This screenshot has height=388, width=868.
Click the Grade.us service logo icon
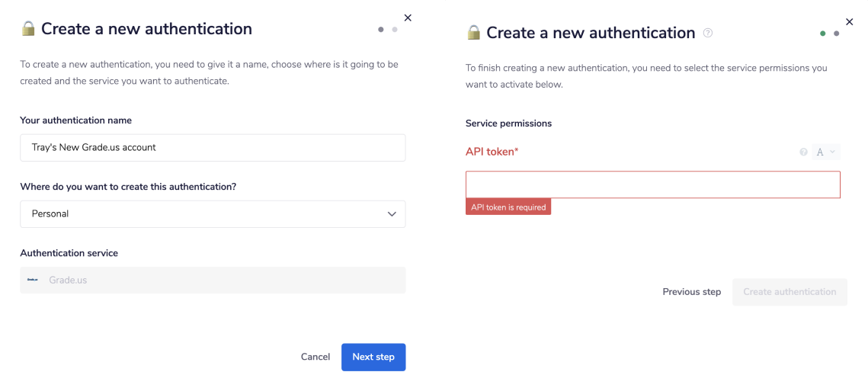click(x=33, y=281)
